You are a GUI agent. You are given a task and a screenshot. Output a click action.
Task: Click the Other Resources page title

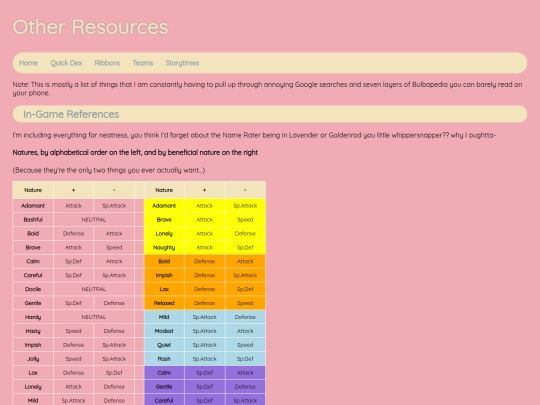[x=90, y=27]
